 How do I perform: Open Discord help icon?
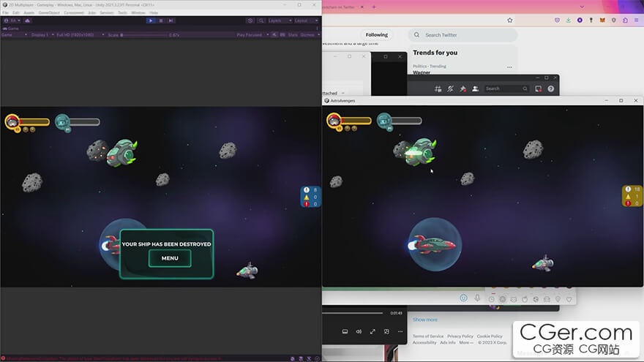click(551, 88)
